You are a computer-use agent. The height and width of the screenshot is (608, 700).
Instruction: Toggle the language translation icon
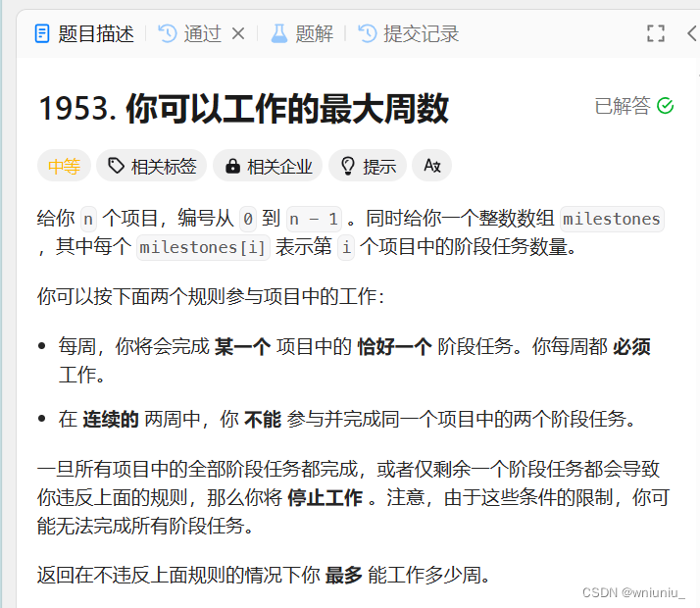(x=431, y=166)
